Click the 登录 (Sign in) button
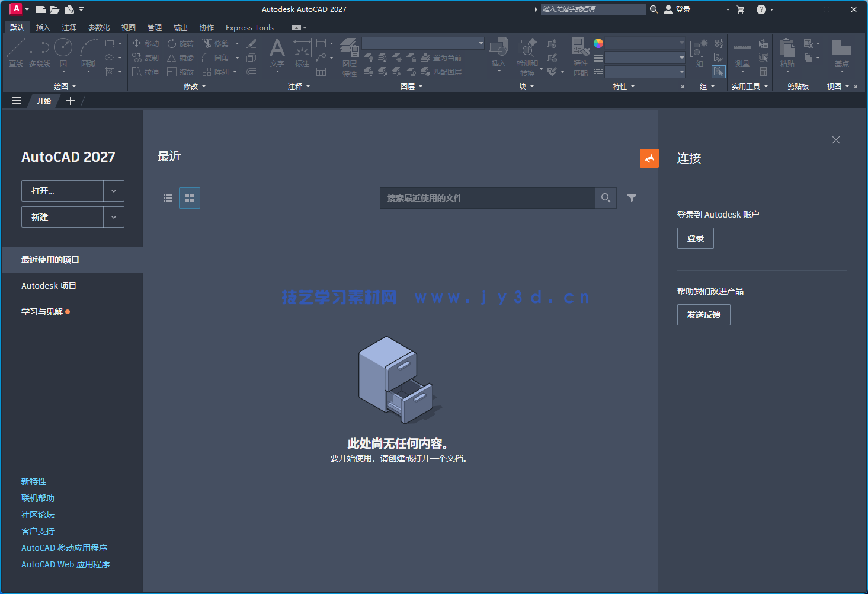The width and height of the screenshot is (868, 594). point(695,238)
